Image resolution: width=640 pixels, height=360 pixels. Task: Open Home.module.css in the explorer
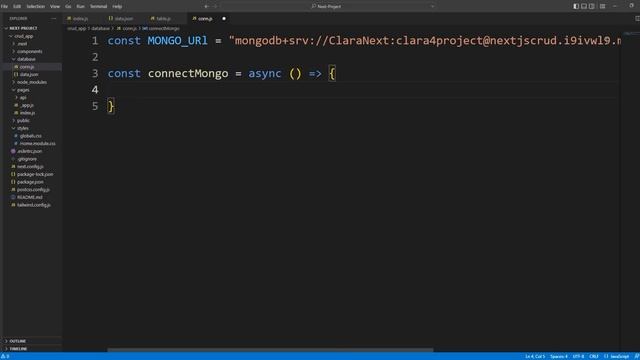pos(37,144)
